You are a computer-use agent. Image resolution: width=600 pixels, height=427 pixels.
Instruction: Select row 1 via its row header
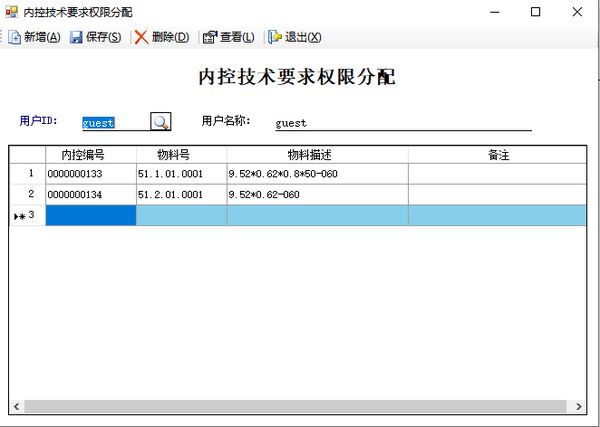[x=27, y=174]
